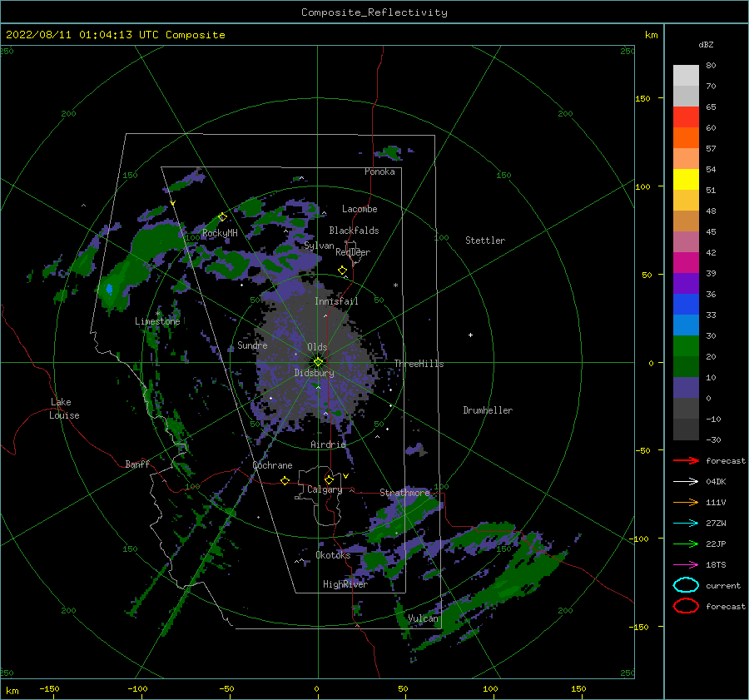Click the Okotoks town label

(x=333, y=554)
